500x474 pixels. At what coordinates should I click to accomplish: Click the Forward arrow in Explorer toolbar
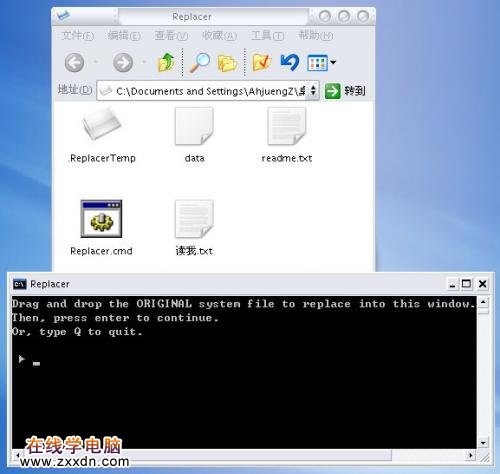(123, 62)
